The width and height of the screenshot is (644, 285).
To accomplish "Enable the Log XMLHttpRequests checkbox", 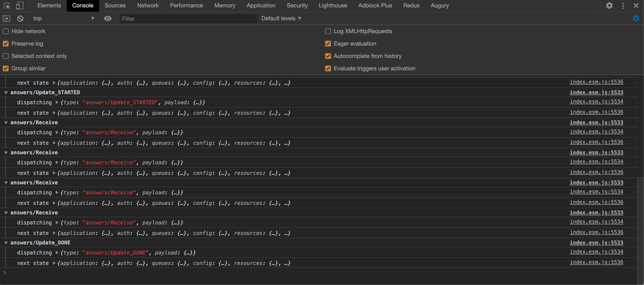I will click(328, 31).
